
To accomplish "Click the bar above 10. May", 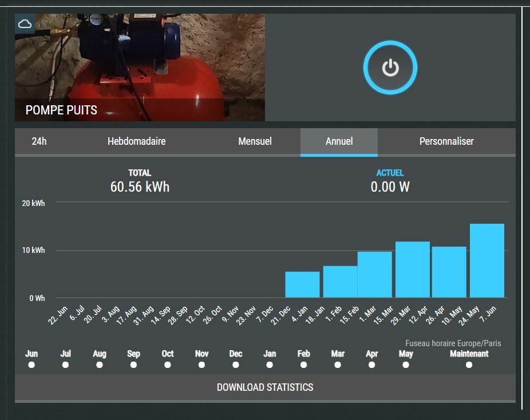I will coord(449,272).
